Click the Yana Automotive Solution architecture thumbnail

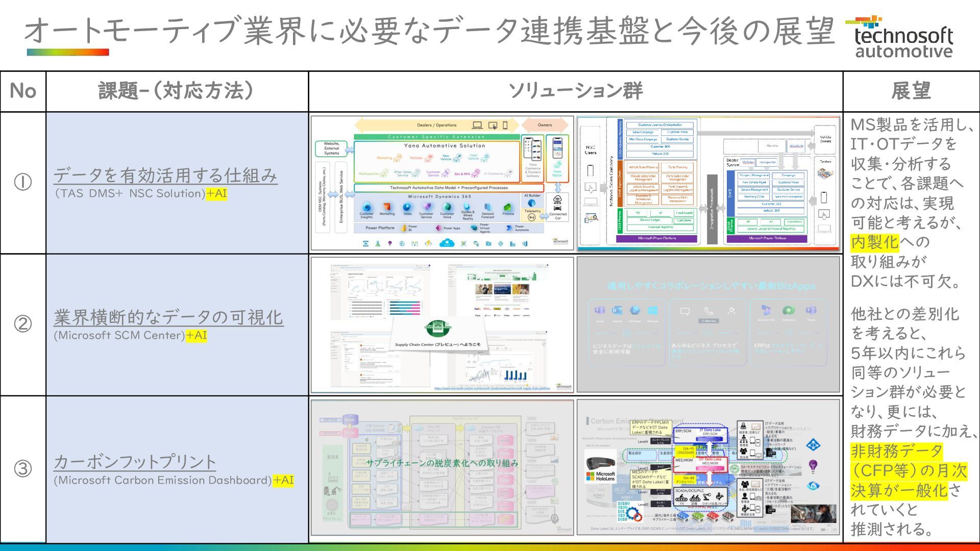[443, 183]
